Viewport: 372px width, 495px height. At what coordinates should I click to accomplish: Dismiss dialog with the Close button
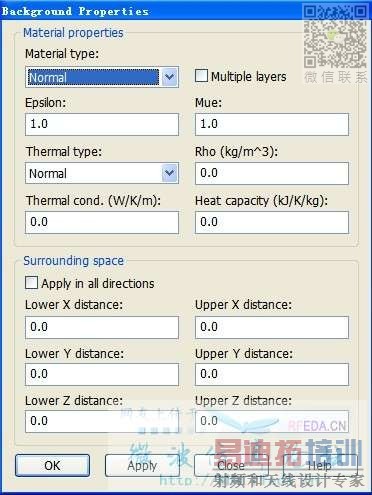pyautogui.click(x=231, y=465)
